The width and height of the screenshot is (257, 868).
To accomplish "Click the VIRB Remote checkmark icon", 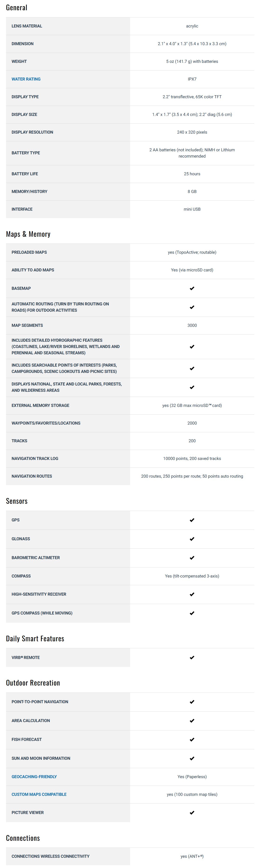I will pyautogui.click(x=192, y=657).
